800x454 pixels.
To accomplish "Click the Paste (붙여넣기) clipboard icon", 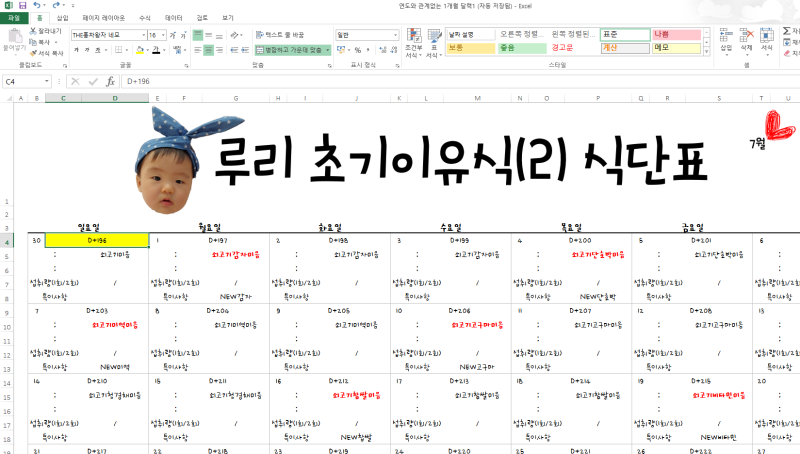I will (x=15, y=36).
